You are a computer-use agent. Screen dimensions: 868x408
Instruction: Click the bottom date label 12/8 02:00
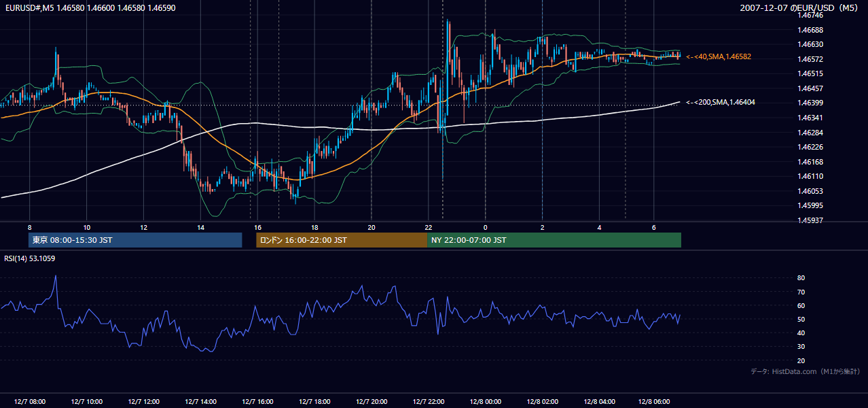point(542,402)
